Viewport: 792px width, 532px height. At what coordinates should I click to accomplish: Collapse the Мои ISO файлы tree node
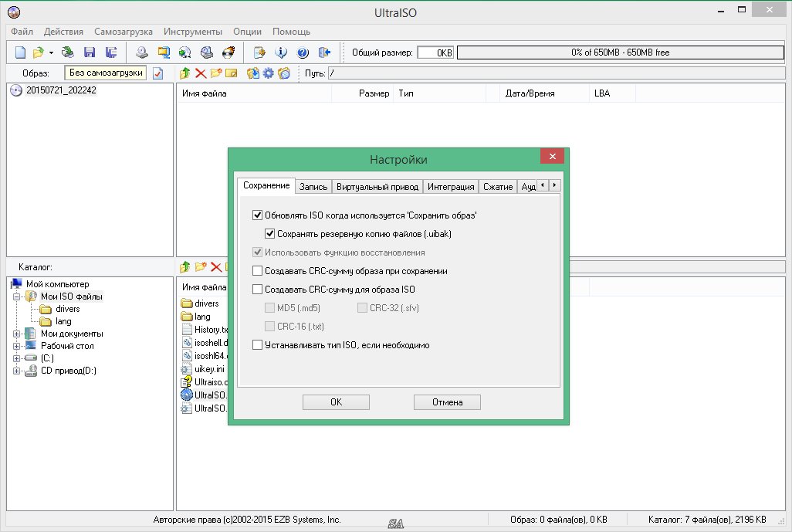17,296
